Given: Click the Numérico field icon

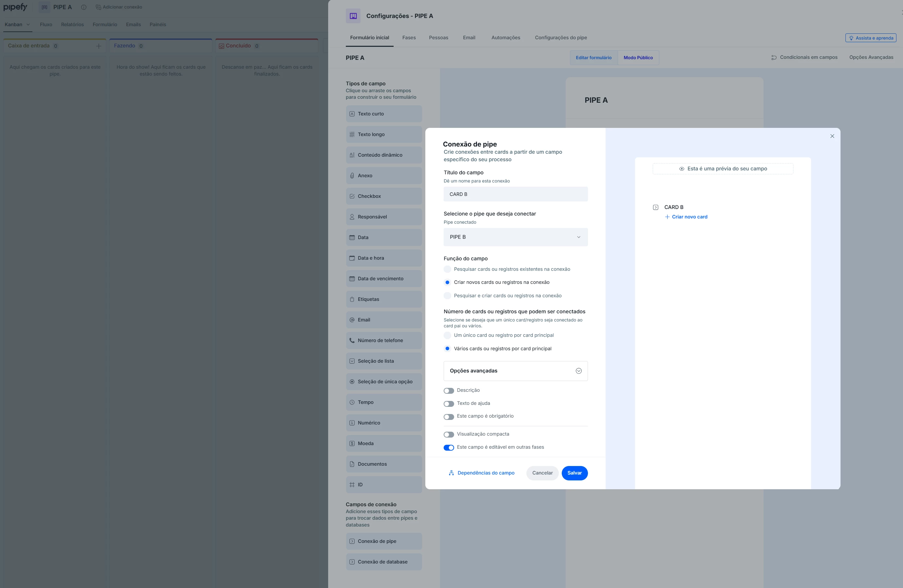Looking at the screenshot, I should point(352,423).
